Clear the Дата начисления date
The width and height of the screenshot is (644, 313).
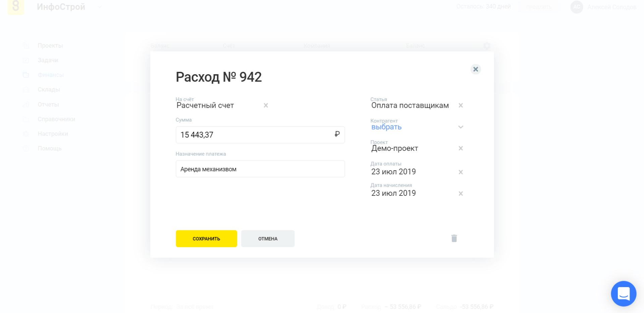click(461, 193)
